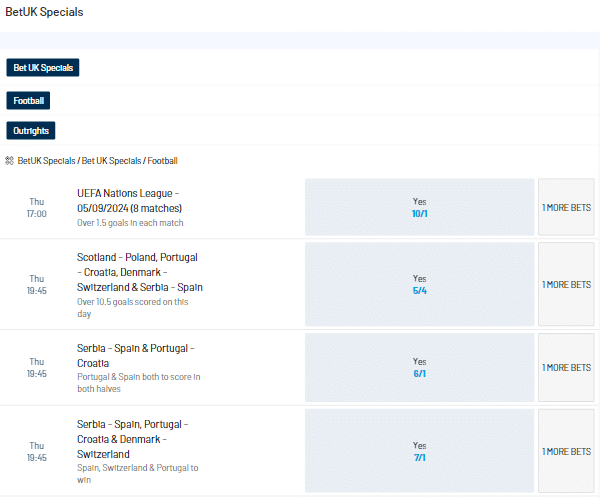This screenshot has width=600, height=499.
Task: Open BetUK Specials breadcrumb link
Action: coord(46,161)
